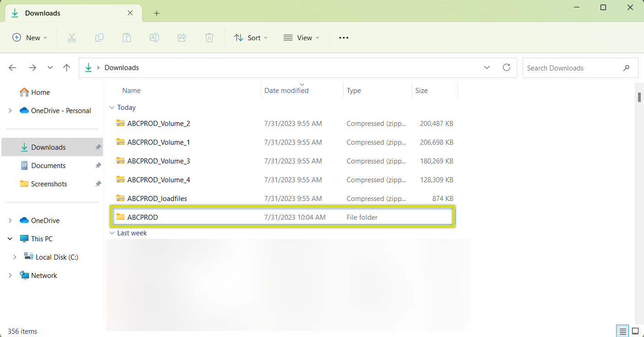644x337 pixels.
Task: Click the search magnifier icon
Action: click(x=626, y=68)
